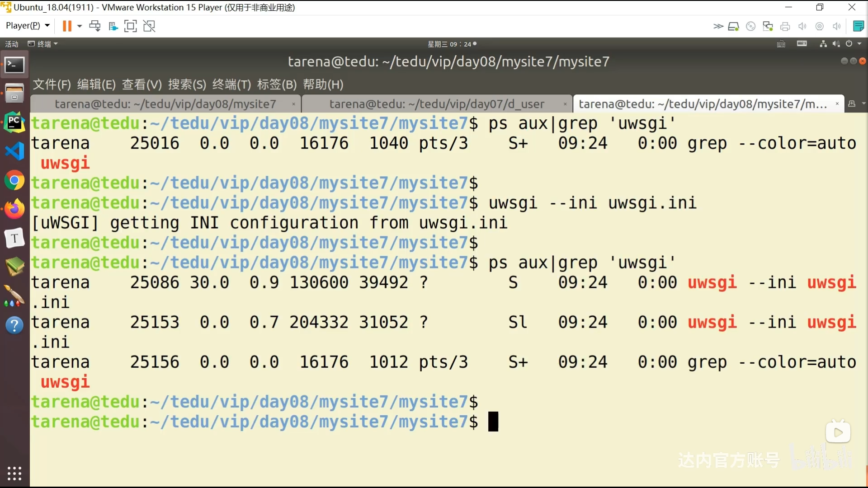Viewport: 868px width, 488px height.
Task: Click the new terminal tab button
Action: point(852,104)
